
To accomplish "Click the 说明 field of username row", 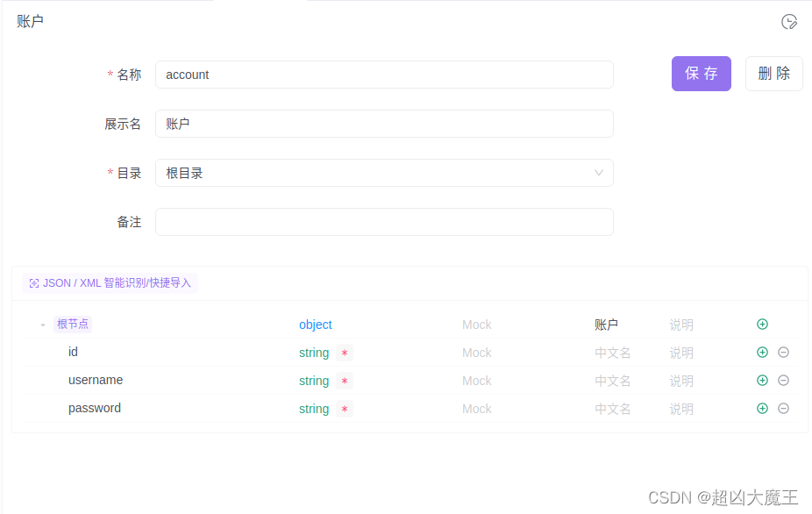I will (681, 381).
